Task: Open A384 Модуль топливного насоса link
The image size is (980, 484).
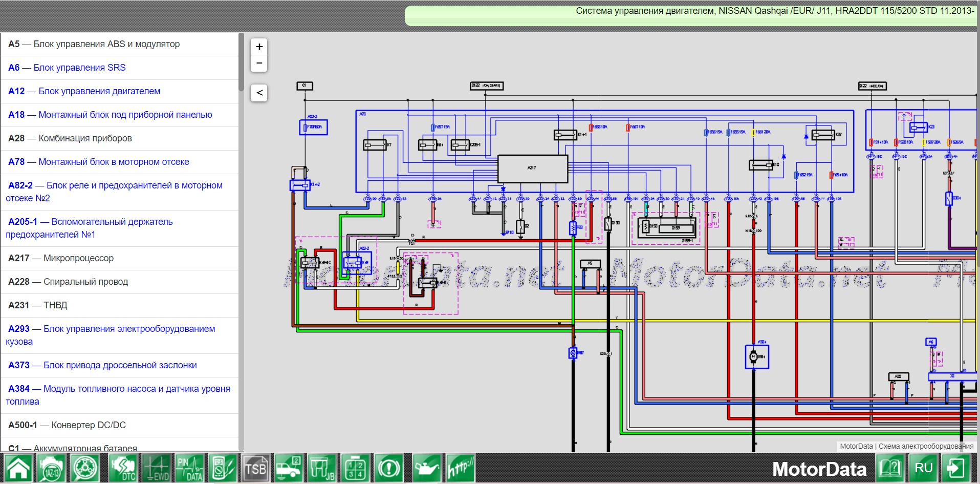Action: pyautogui.click(x=119, y=395)
